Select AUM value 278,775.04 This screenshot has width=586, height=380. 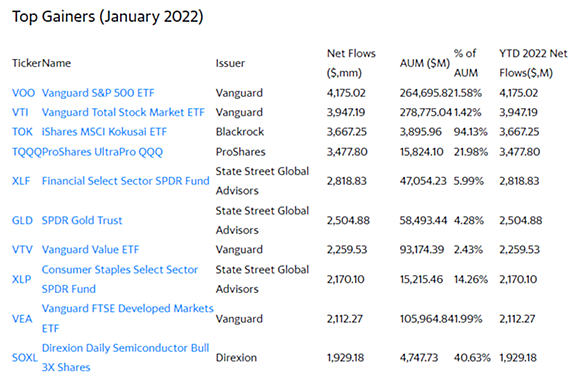[426, 112]
